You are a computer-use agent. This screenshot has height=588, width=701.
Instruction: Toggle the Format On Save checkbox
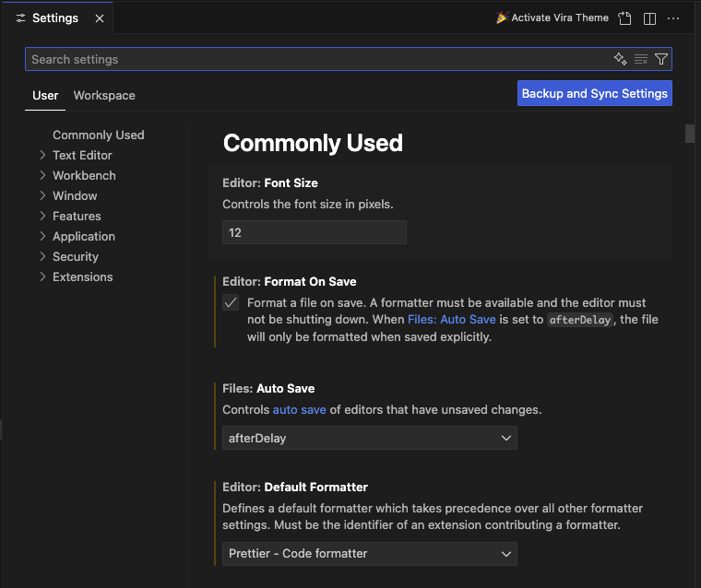[x=231, y=302]
